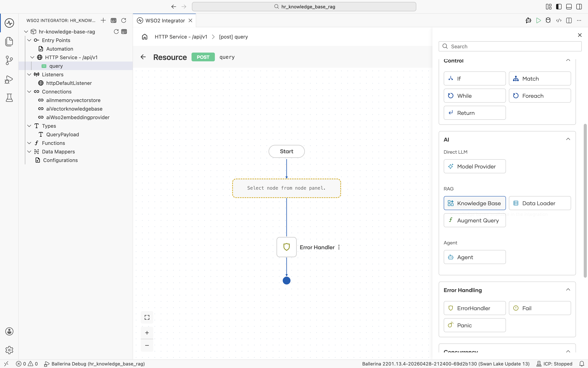588x368 pixels.
Task: Click the refresh icon in sidebar header
Action: (124, 20)
